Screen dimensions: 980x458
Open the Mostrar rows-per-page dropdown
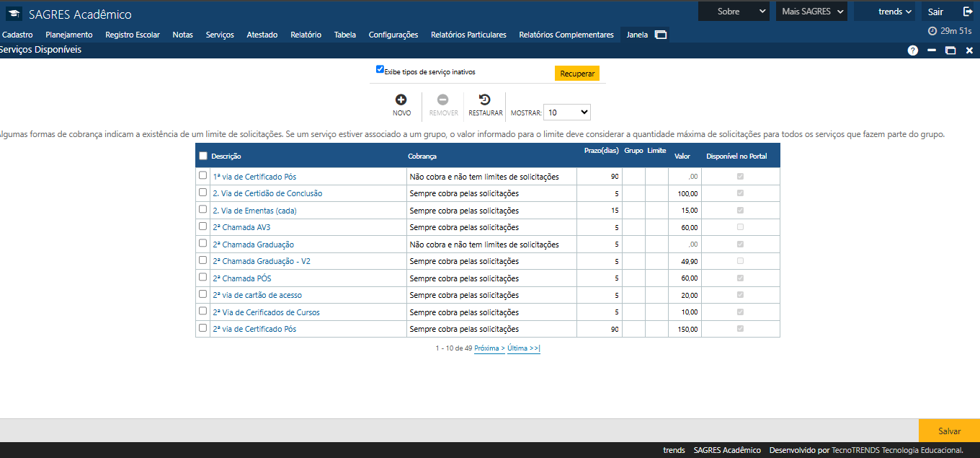point(567,113)
